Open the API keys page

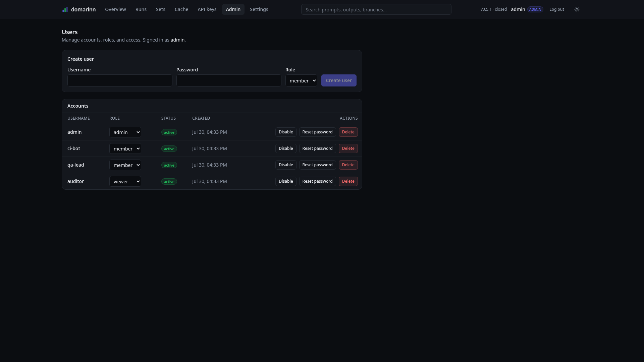coord(207,9)
